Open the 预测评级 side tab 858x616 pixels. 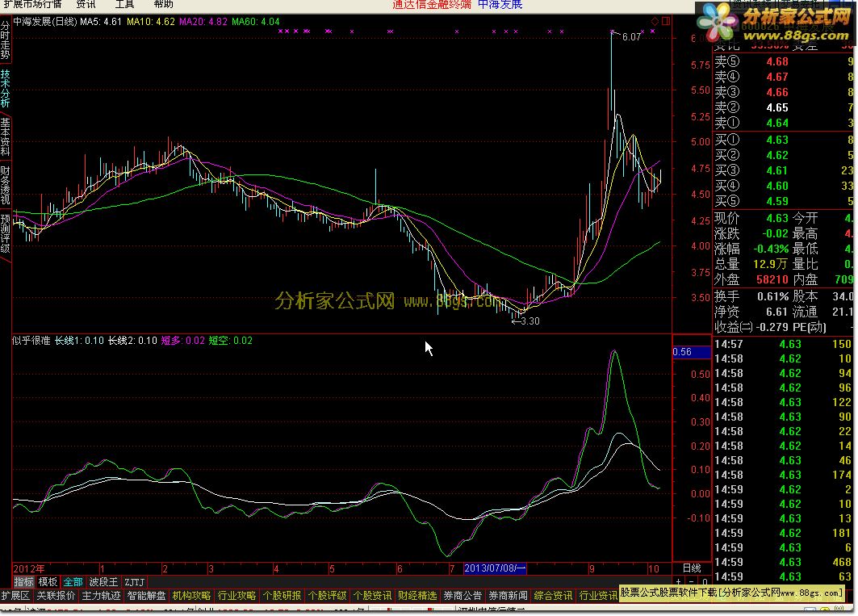click(5, 233)
